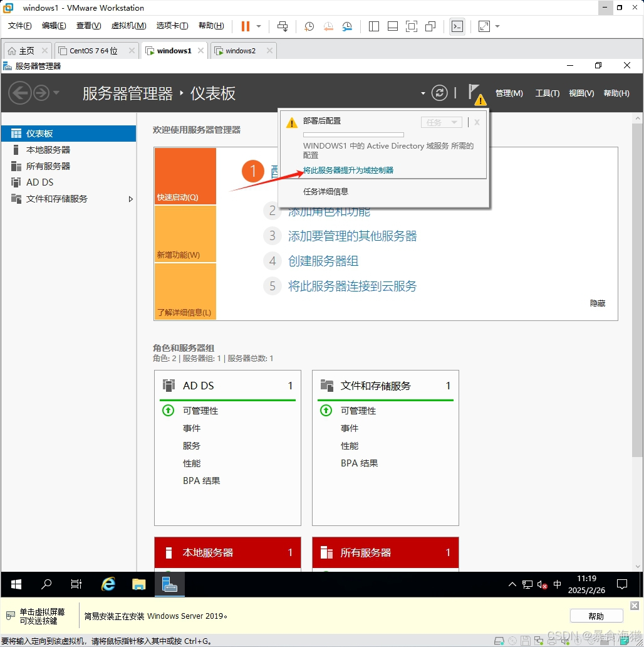Click 隐藏 to hide welcome panel
This screenshot has width=644, height=647.
[x=598, y=303]
